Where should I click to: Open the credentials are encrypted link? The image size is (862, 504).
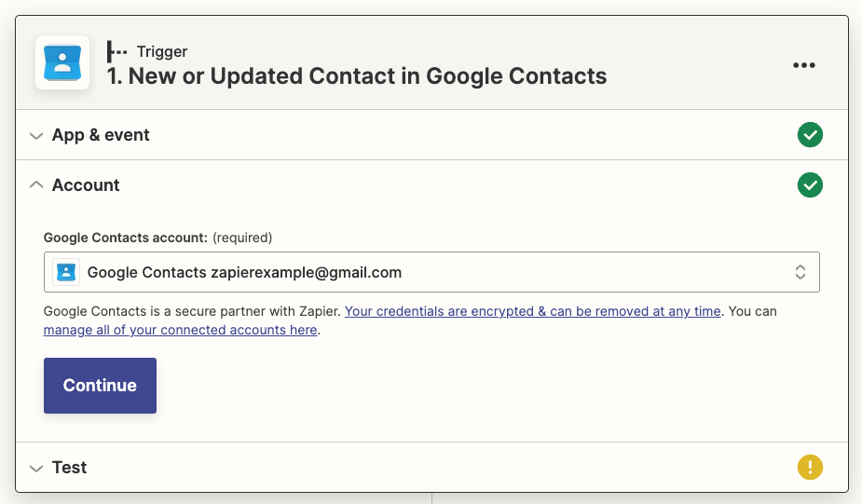click(x=532, y=311)
